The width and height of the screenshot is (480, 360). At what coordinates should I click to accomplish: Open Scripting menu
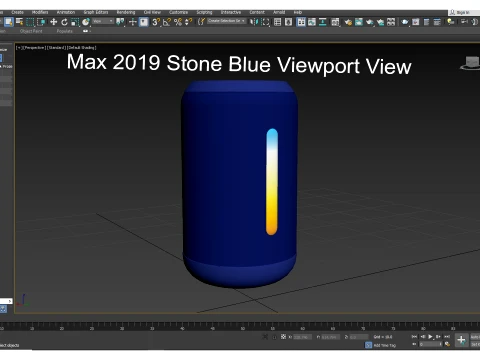(204, 12)
